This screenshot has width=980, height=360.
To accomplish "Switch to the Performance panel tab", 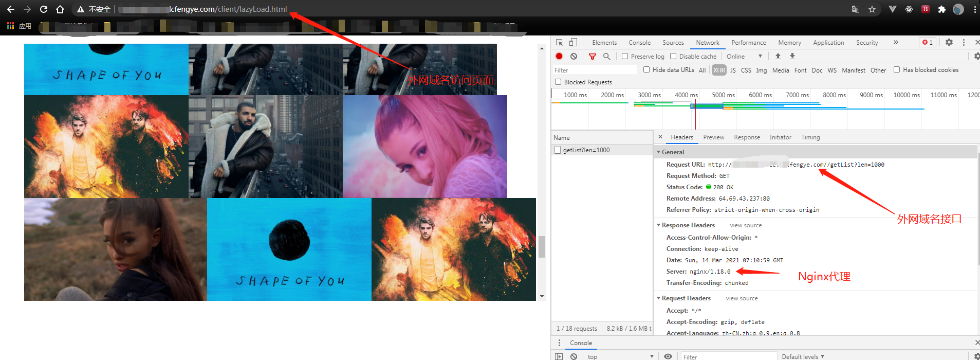I will [749, 42].
